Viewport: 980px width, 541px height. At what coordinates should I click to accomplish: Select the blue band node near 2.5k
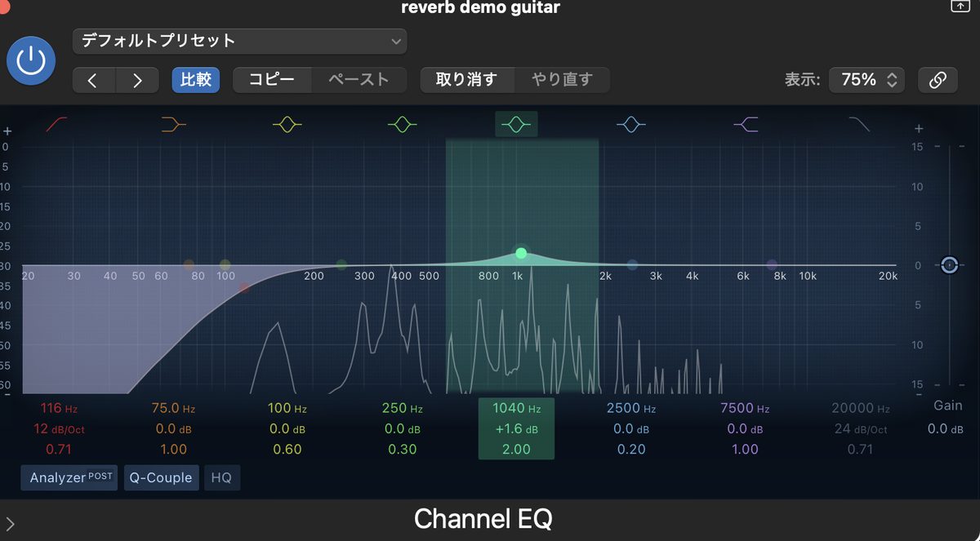pyautogui.click(x=632, y=265)
